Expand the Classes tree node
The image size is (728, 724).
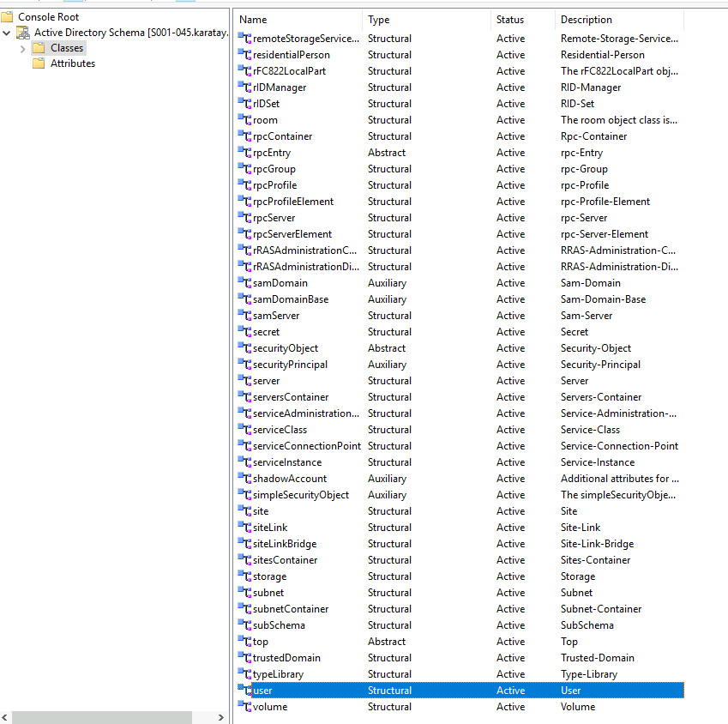22,48
